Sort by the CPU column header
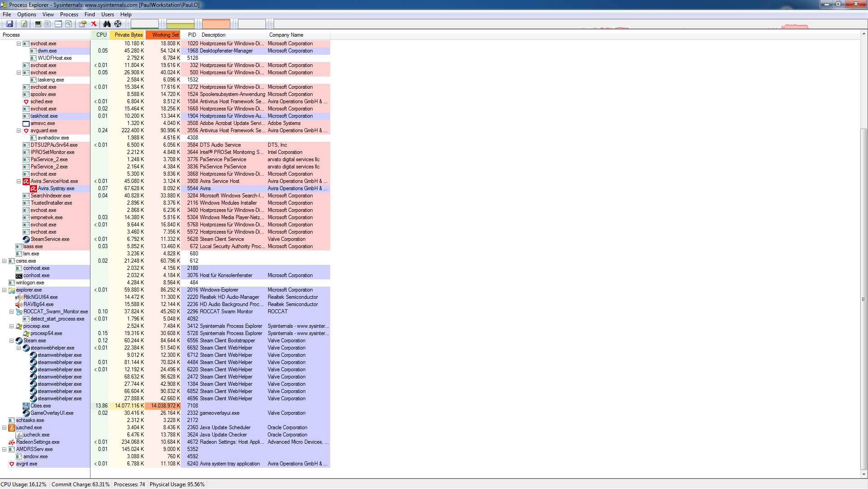Screen dimensions: 868x489 100,35
